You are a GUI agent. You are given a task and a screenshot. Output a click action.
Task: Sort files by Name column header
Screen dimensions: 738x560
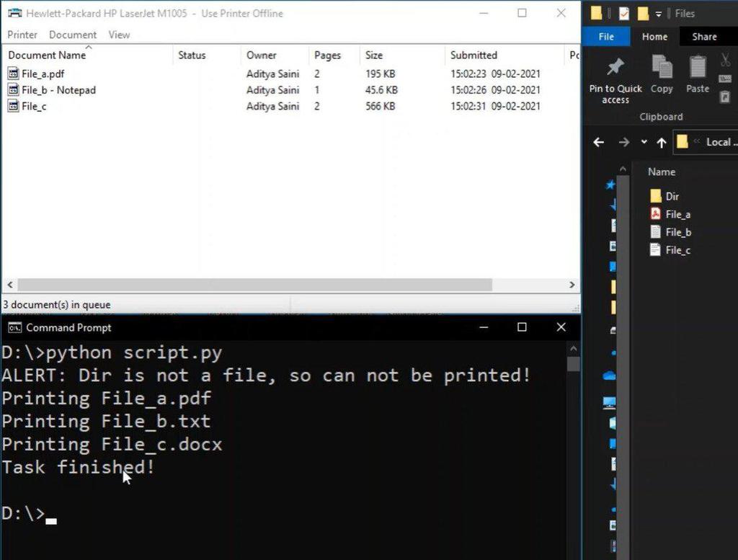(662, 172)
